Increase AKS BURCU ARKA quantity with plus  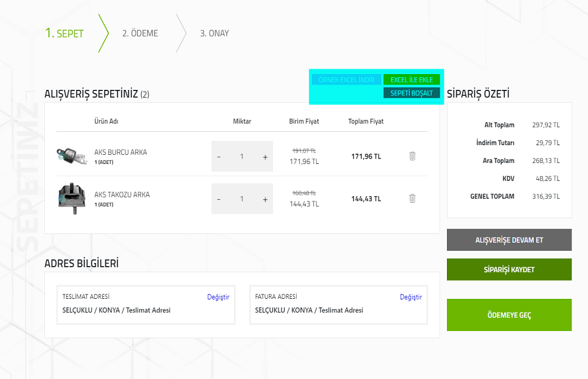point(265,157)
